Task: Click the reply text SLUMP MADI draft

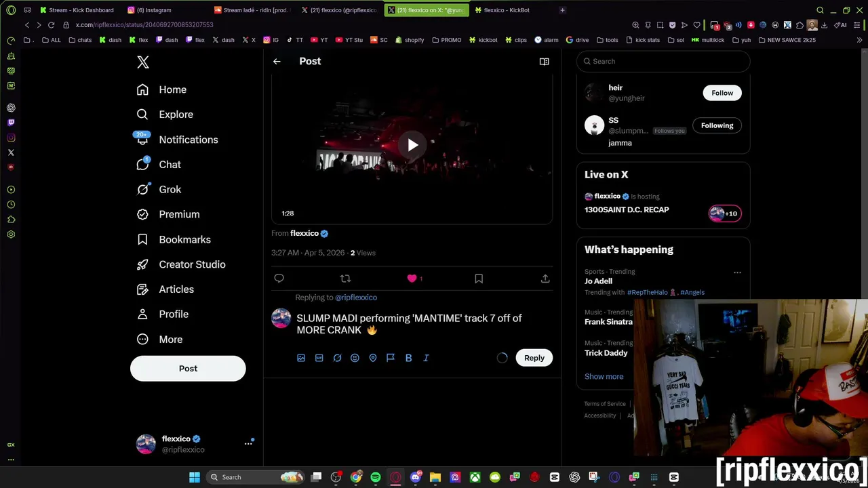Action: pyautogui.click(x=409, y=324)
